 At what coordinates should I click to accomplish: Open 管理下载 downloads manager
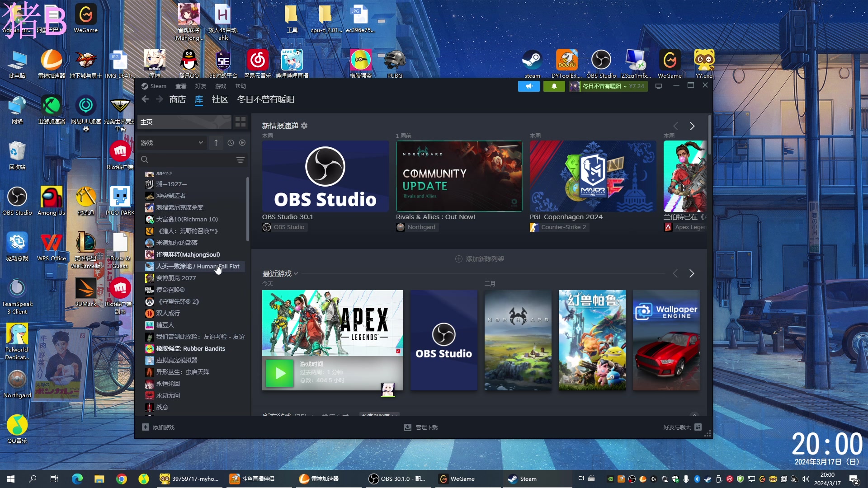coord(421,427)
